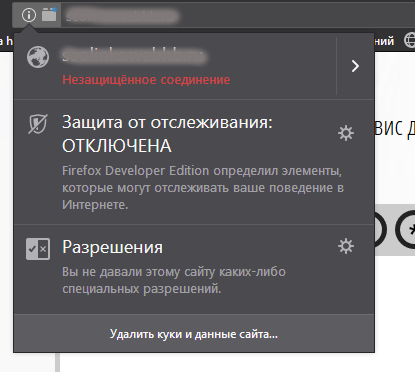Open tracking protection settings gear
The image size is (415, 372).
pyautogui.click(x=346, y=133)
